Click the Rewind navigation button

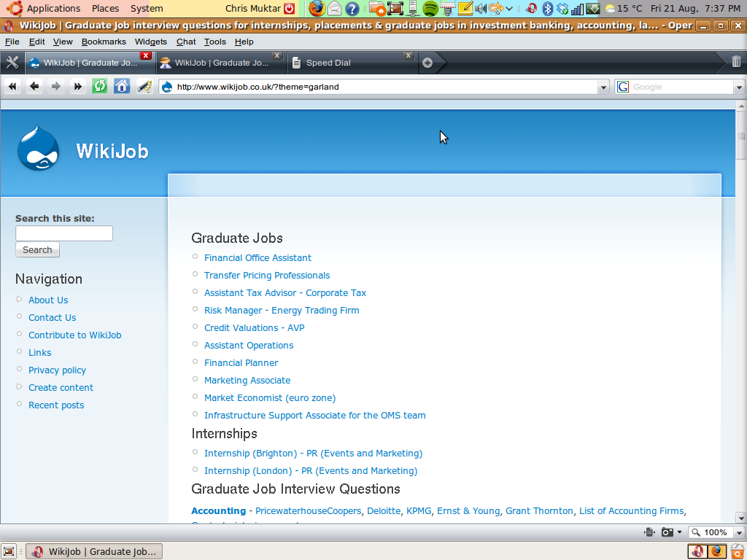tap(12, 87)
